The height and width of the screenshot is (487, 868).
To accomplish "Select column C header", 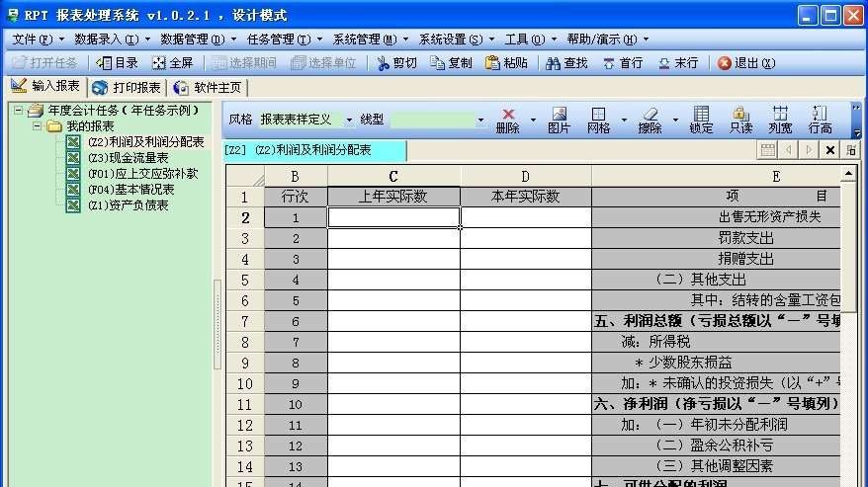I will coord(393,176).
